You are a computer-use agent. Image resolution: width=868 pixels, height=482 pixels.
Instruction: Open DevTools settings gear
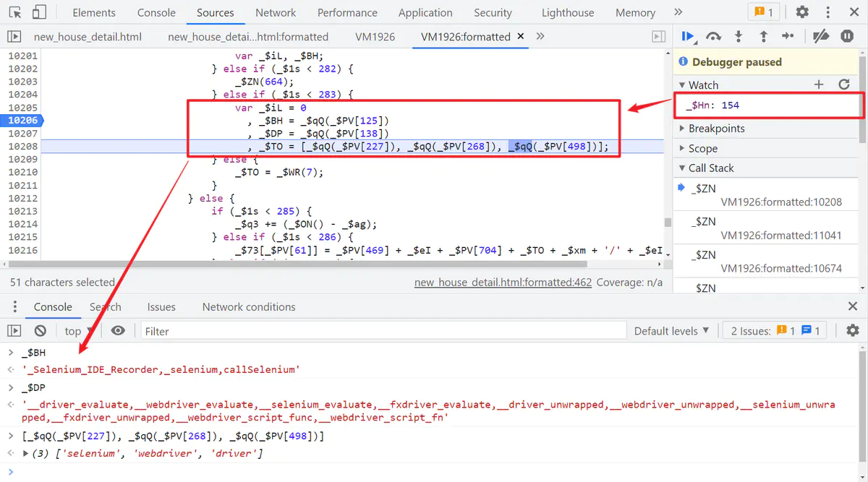(802, 12)
